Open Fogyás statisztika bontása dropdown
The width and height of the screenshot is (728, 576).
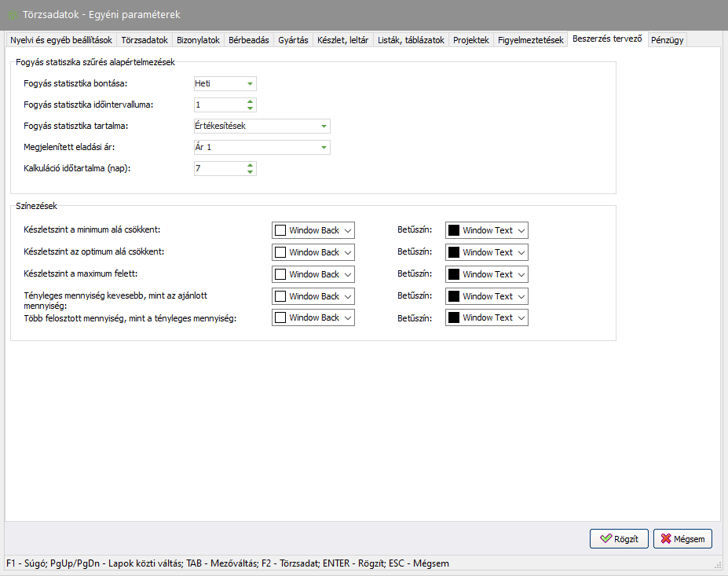pos(250,84)
